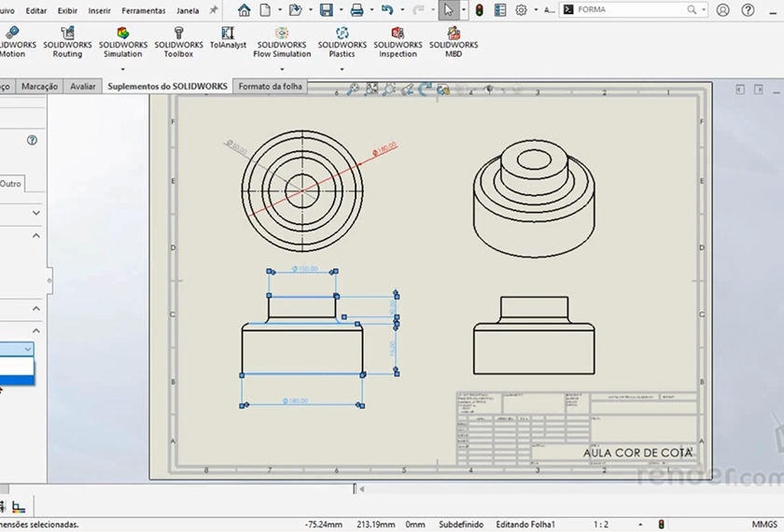Click the TolAnalyst icon
784x532 pixels.
pyautogui.click(x=228, y=38)
